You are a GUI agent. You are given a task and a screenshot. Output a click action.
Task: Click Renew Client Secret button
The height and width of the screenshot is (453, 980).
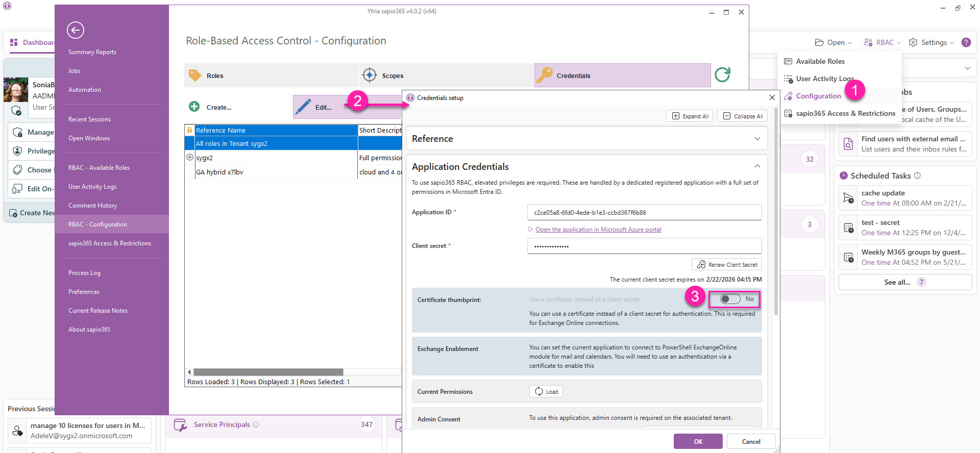coord(727,264)
